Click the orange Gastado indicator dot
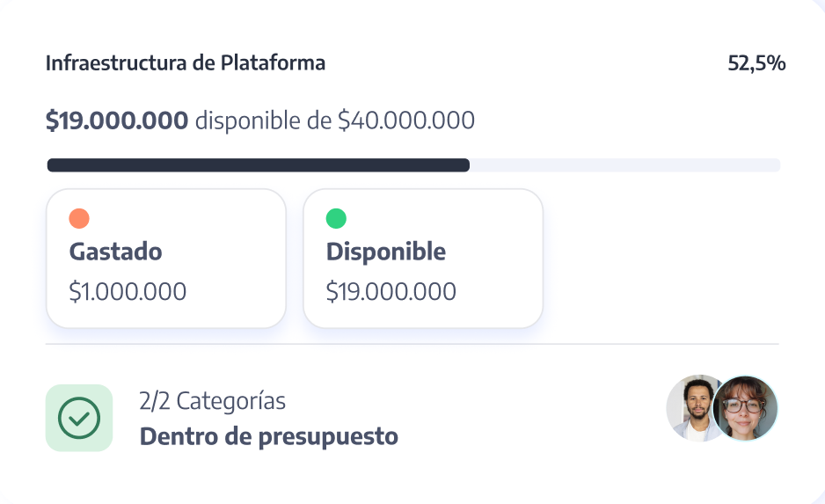Screen dimensions: 825x504 (79, 218)
